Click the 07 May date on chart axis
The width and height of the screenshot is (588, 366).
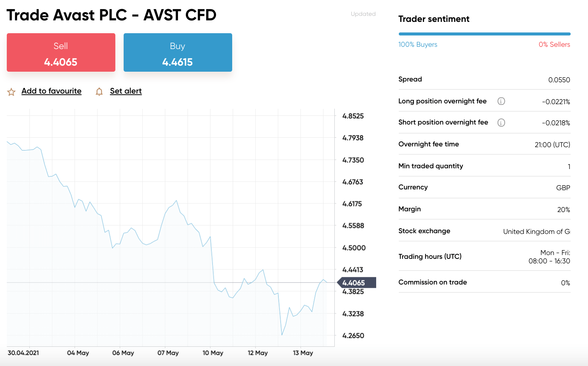pyautogui.click(x=168, y=353)
